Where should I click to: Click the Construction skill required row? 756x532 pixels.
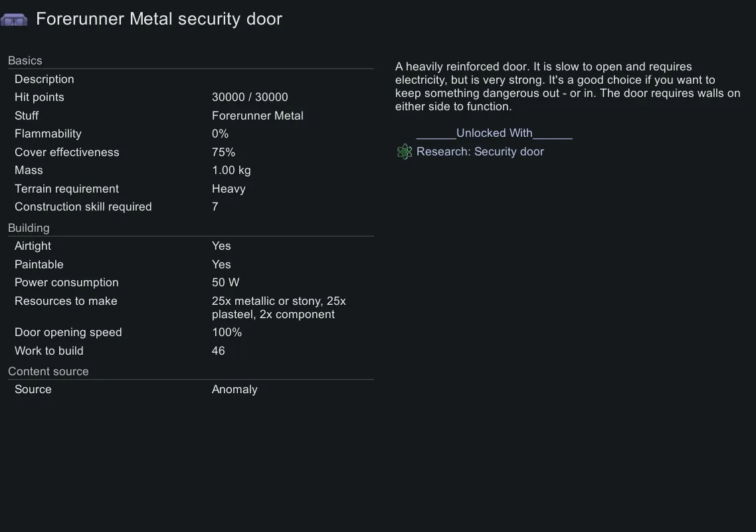click(x=191, y=207)
